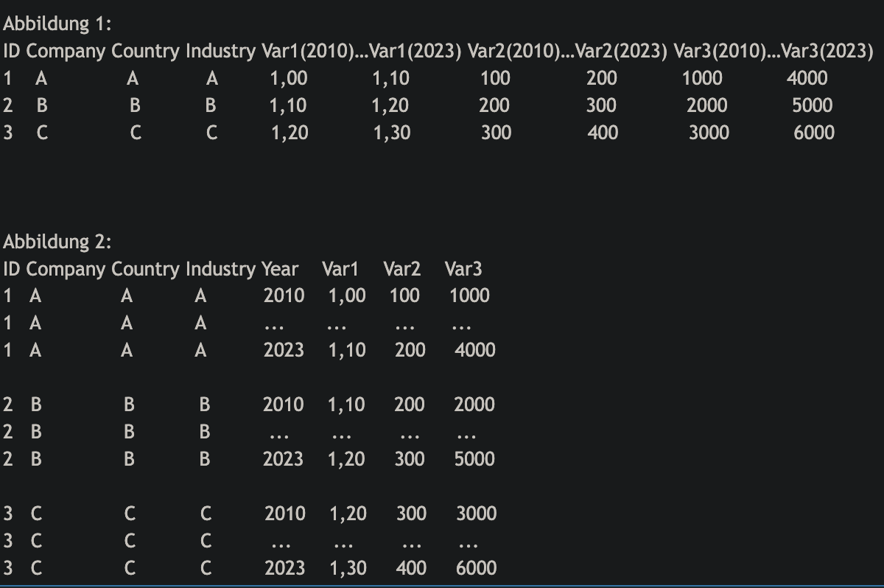Click the value 2000 in Abbildung 1
This screenshot has width=884, height=588.
click(x=707, y=105)
